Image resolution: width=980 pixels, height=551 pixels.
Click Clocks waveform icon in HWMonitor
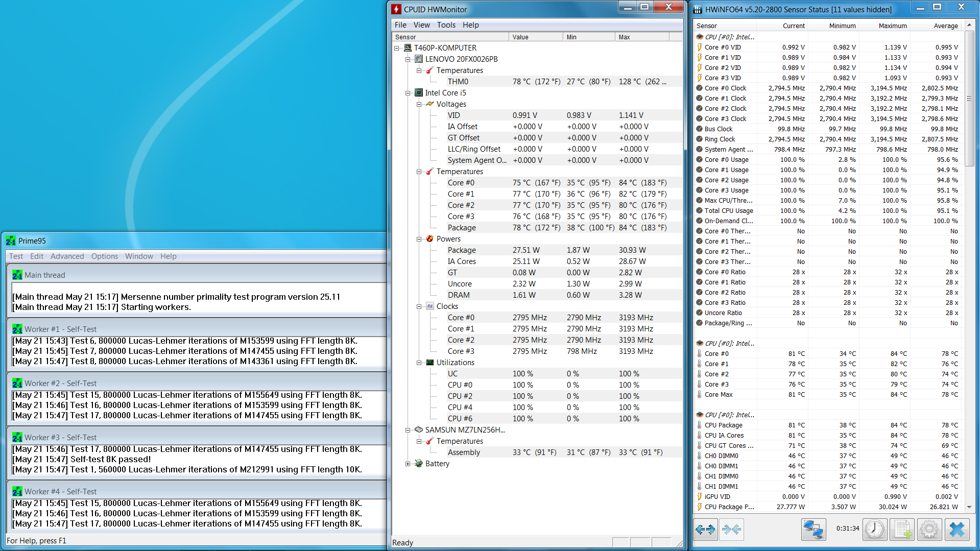[430, 306]
